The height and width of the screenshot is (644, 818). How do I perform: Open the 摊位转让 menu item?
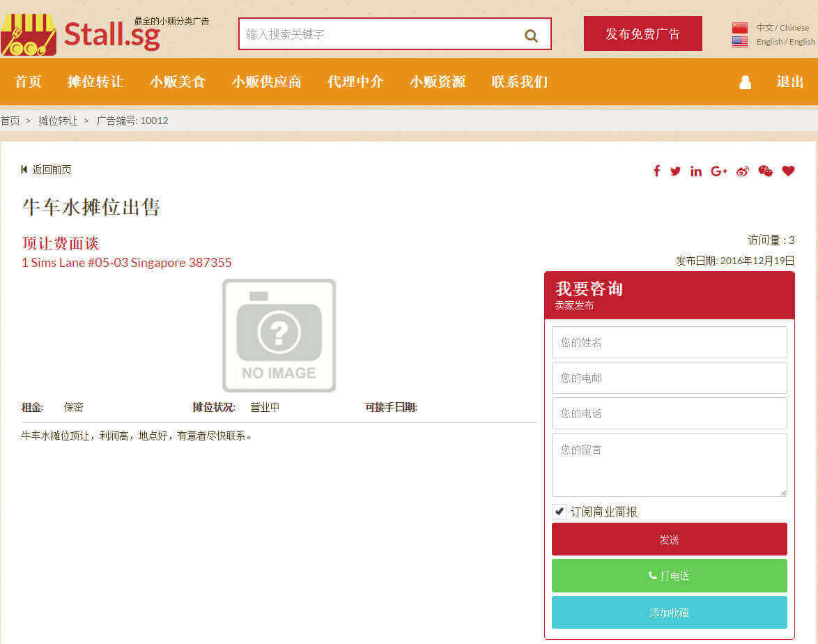pos(95,82)
